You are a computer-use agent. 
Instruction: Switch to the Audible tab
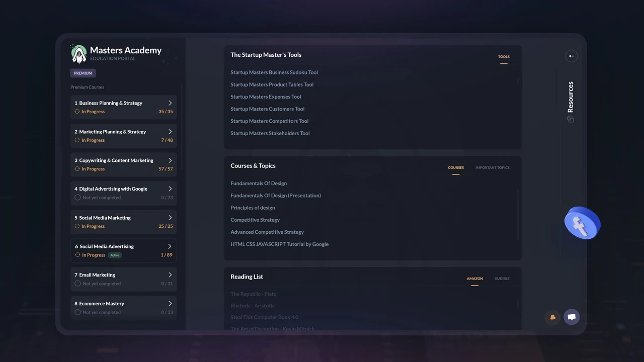pos(502,279)
